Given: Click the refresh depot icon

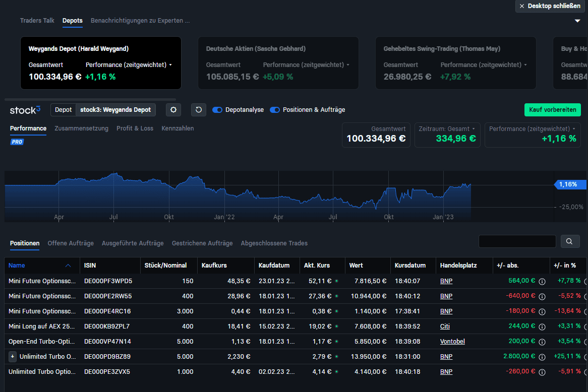Looking at the screenshot, I should [199, 110].
